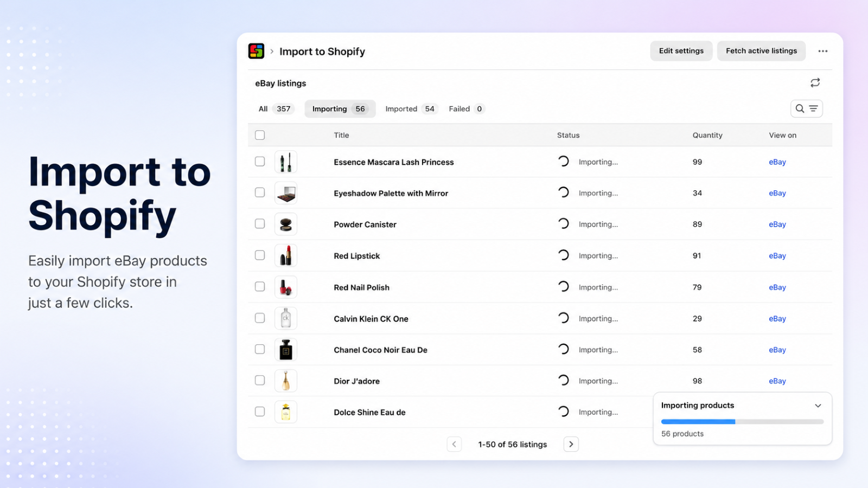Click the Red Nail Polish product thumbnail
Screen dimensions: 868x488
coord(286,287)
